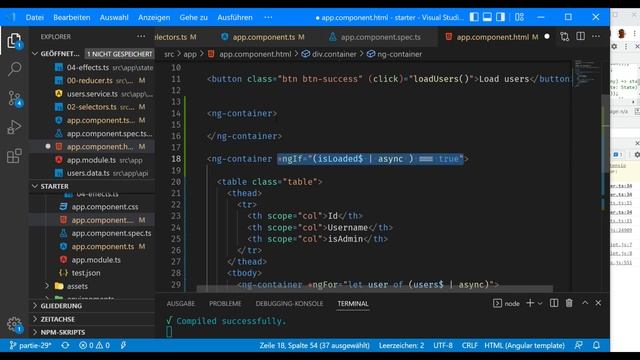Click div.container breadcrumb

point(329,54)
